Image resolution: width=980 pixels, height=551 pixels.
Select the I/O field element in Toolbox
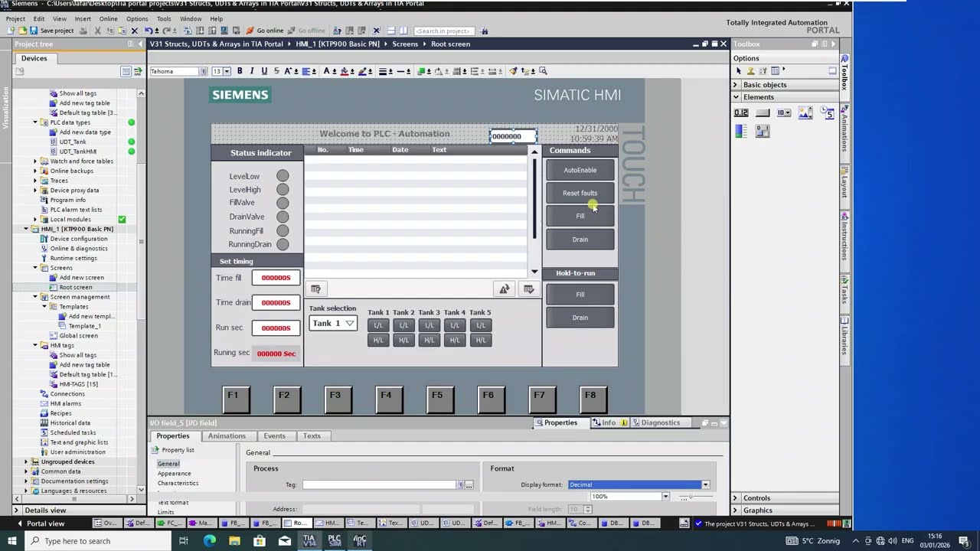(x=741, y=113)
